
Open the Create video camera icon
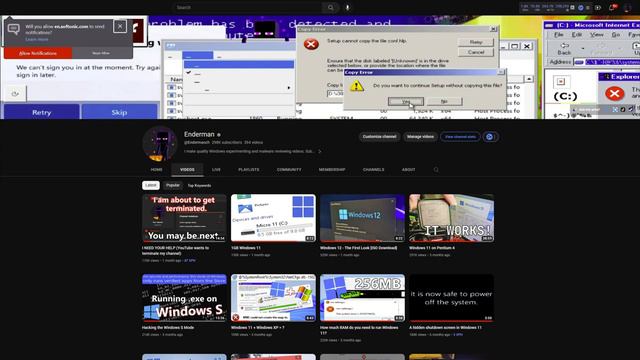click(598, 7)
